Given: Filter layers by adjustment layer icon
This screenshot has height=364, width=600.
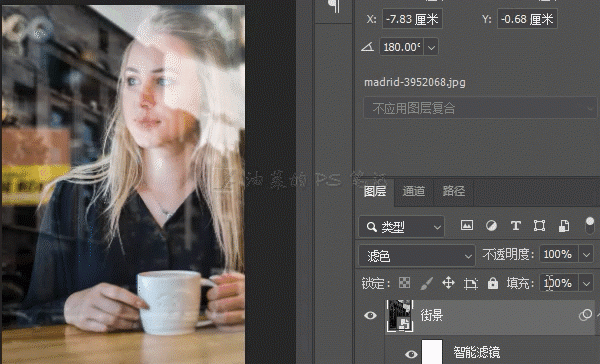Looking at the screenshot, I should click(x=491, y=226).
